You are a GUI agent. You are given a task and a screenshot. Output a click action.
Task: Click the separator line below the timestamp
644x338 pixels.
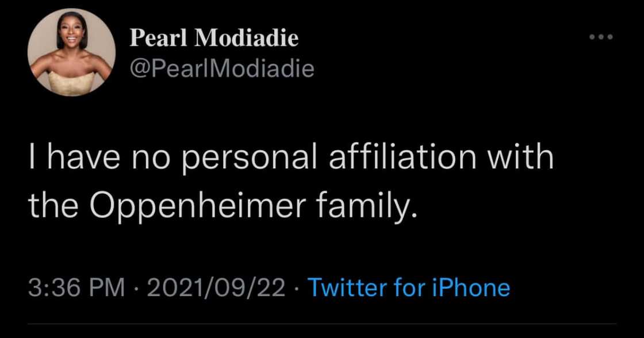pyautogui.click(x=322, y=324)
